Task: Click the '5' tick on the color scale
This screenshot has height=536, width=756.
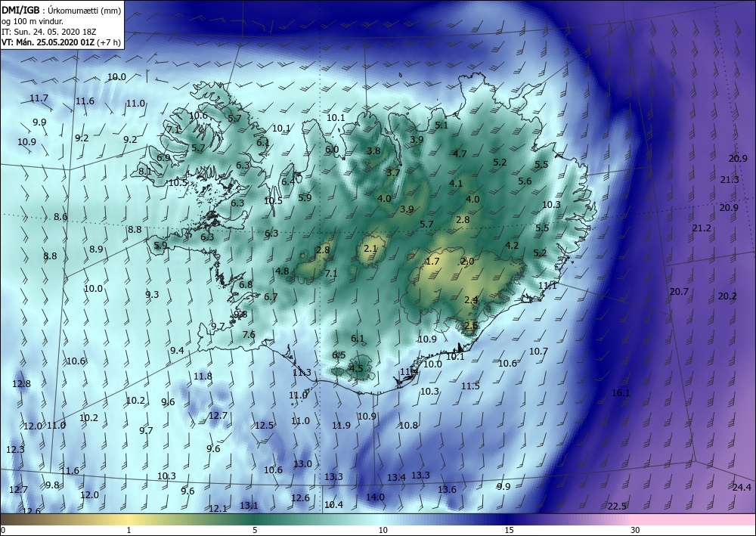Action: (x=255, y=530)
